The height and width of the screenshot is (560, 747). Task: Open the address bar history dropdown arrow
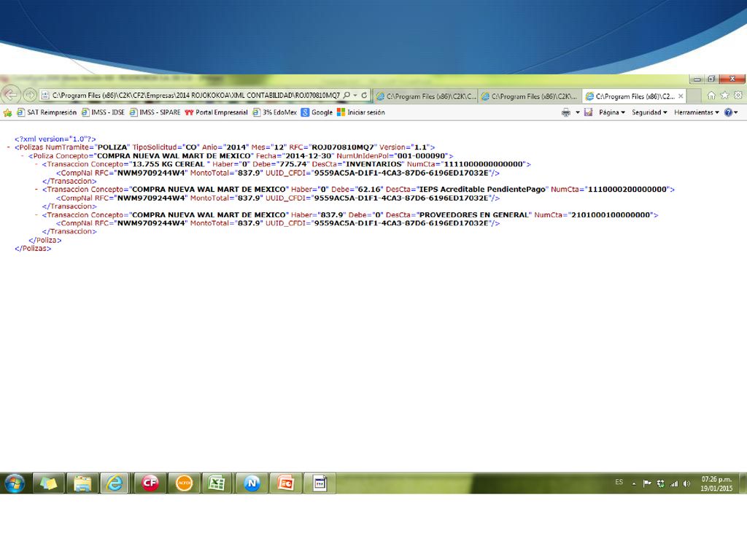355,96
